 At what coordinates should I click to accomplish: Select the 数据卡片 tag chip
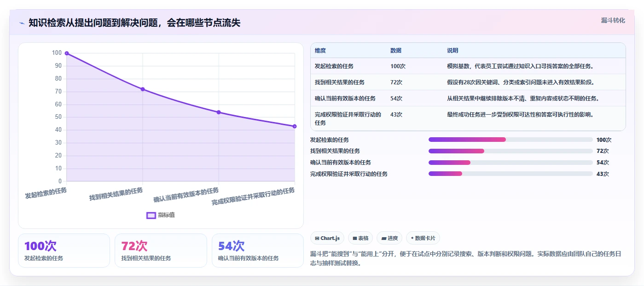tap(423, 238)
